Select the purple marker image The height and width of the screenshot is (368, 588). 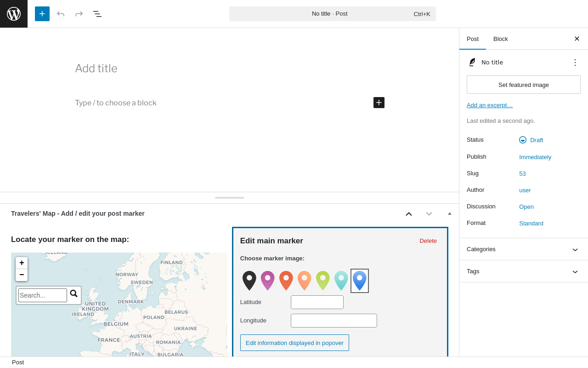coord(268,281)
